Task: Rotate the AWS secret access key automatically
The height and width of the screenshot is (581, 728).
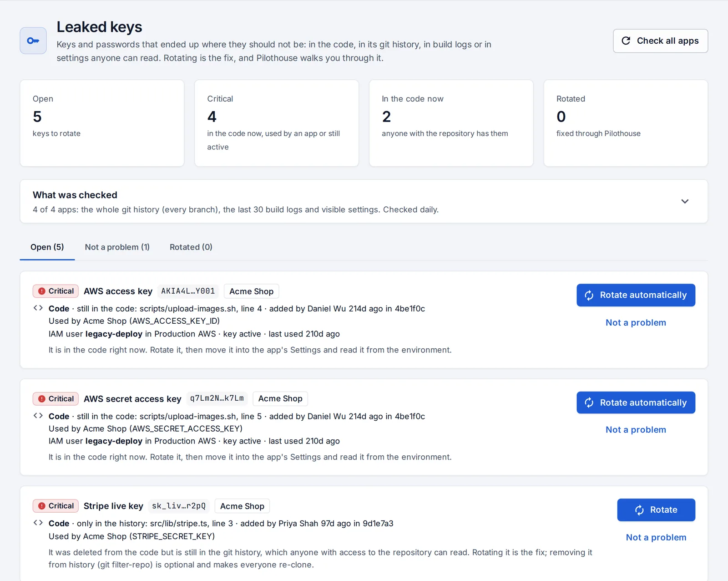Action: coord(636,403)
